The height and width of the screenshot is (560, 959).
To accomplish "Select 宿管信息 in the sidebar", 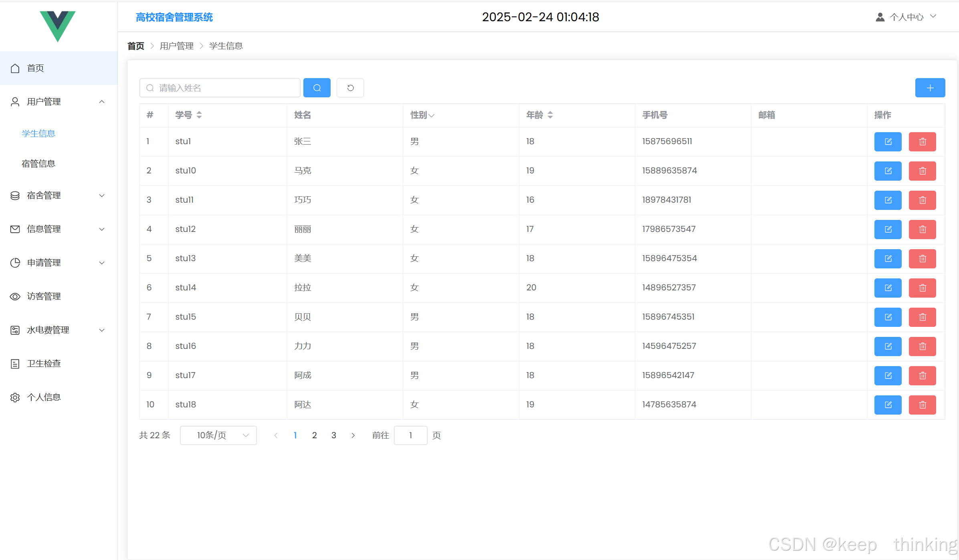I will pos(38,163).
